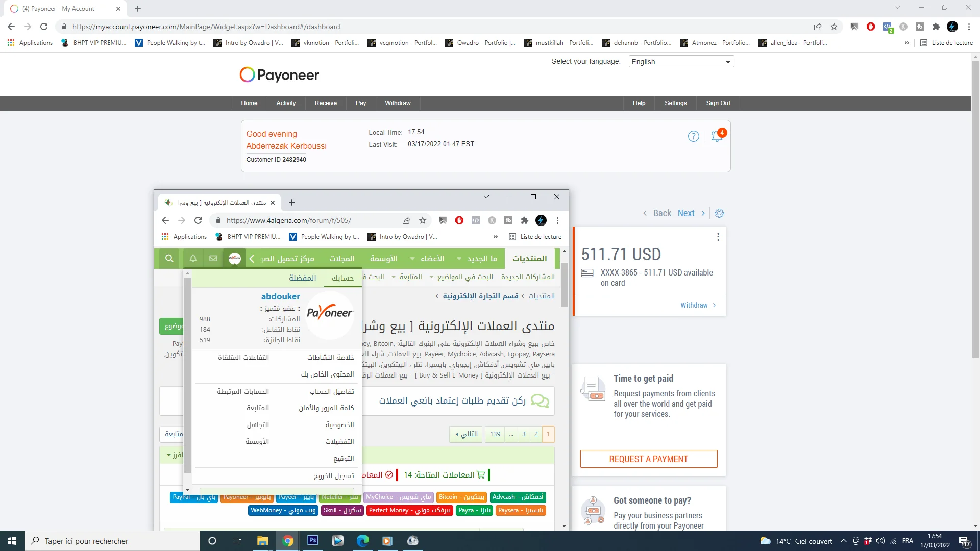Screen dimensions: 980x551
Task: Click the dashboard settings gear icon
Action: 719,213
